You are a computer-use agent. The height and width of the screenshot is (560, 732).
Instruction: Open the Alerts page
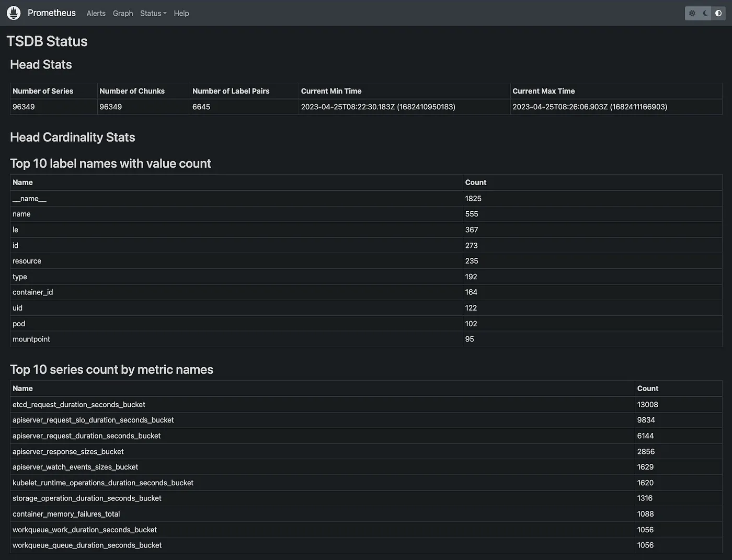click(x=96, y=13)
